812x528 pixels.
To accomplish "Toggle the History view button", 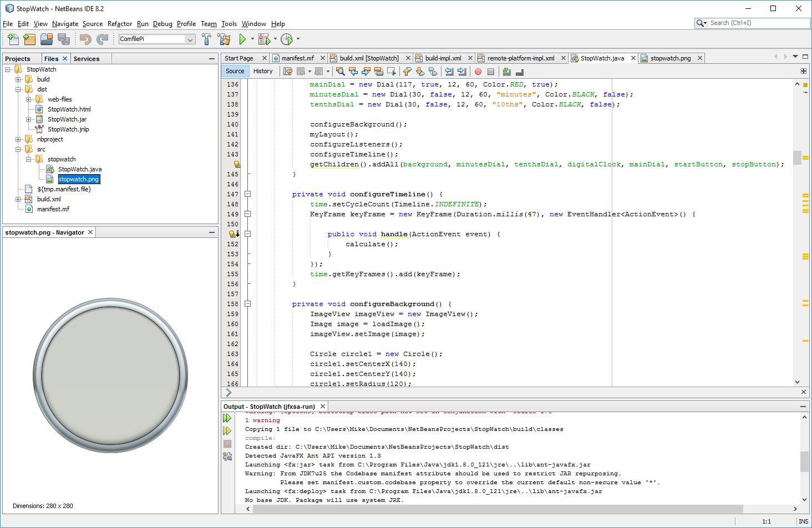I will pyautogui.click(x=263, y=71).
